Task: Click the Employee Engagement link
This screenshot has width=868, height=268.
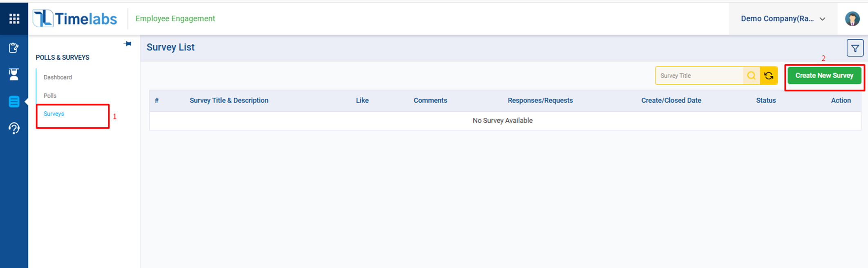Action: pyautogui.click(x=175, y=18)
